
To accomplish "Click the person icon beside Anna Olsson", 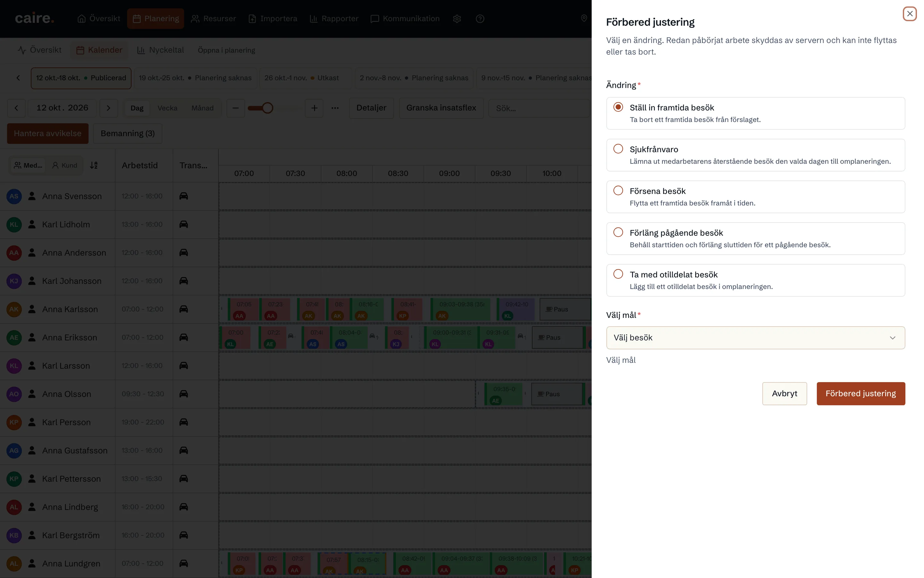I will pos(32,394).
